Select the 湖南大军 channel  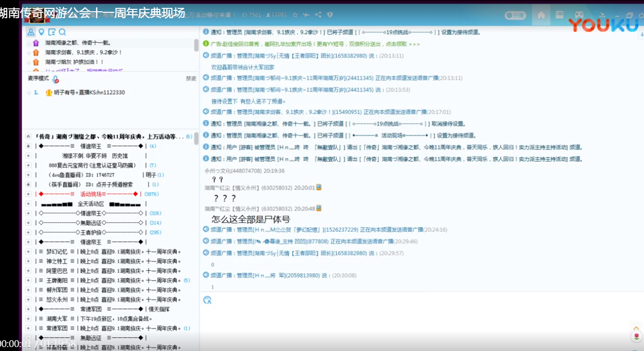pos(56,319)
